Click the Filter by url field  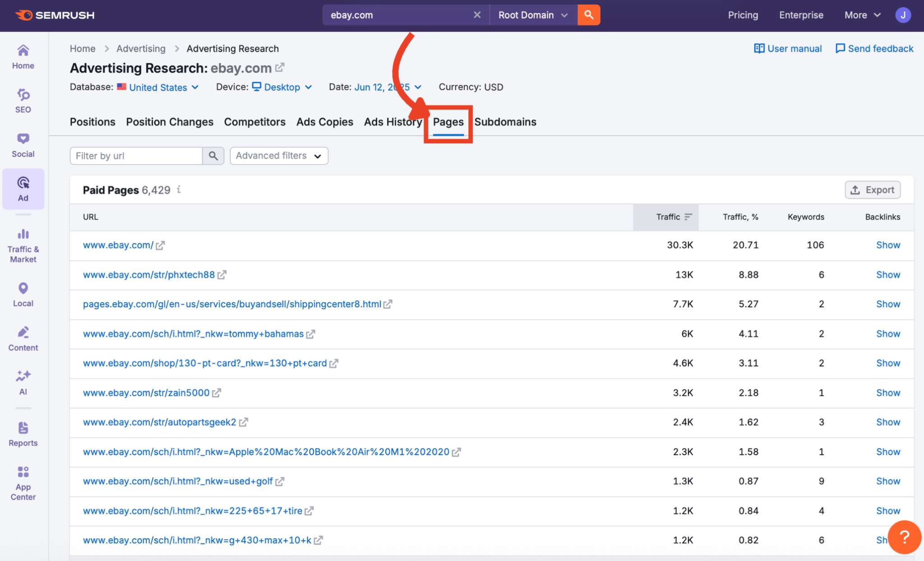(135, 156)
